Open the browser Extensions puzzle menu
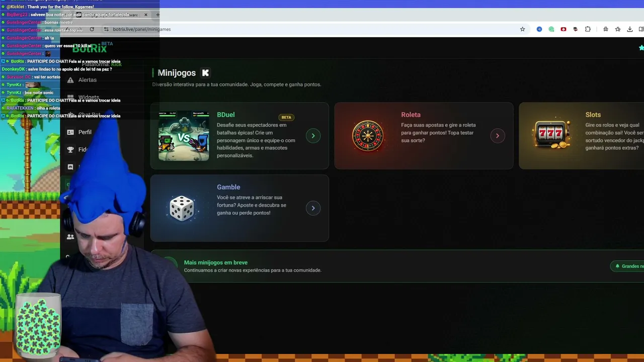Image resolution: width=644 pixels, height=362 pixels. point(588,29)
